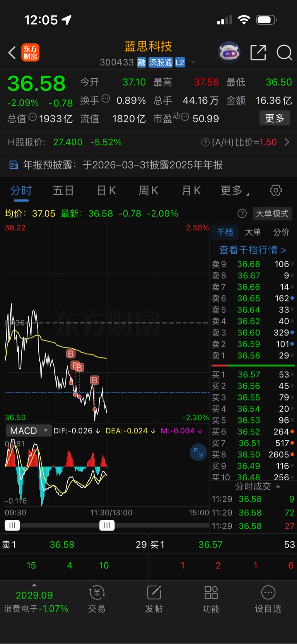Tap 设自选 add to watchlist

pos(268,599)
